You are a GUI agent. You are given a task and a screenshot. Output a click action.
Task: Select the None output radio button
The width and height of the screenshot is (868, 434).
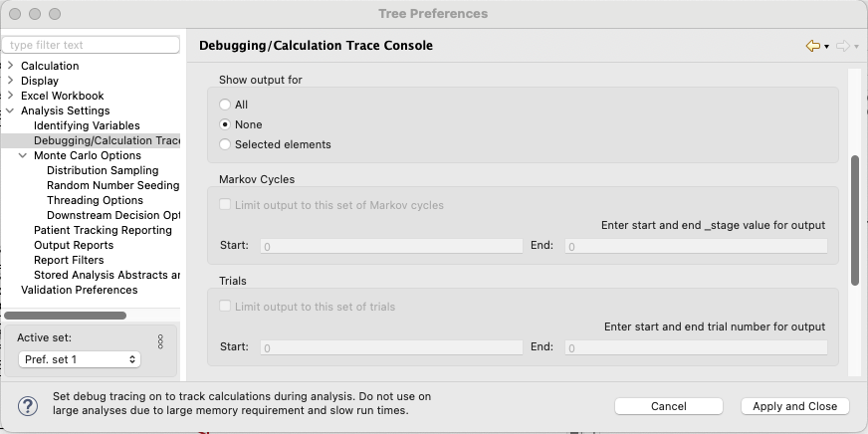pos(225,124)
